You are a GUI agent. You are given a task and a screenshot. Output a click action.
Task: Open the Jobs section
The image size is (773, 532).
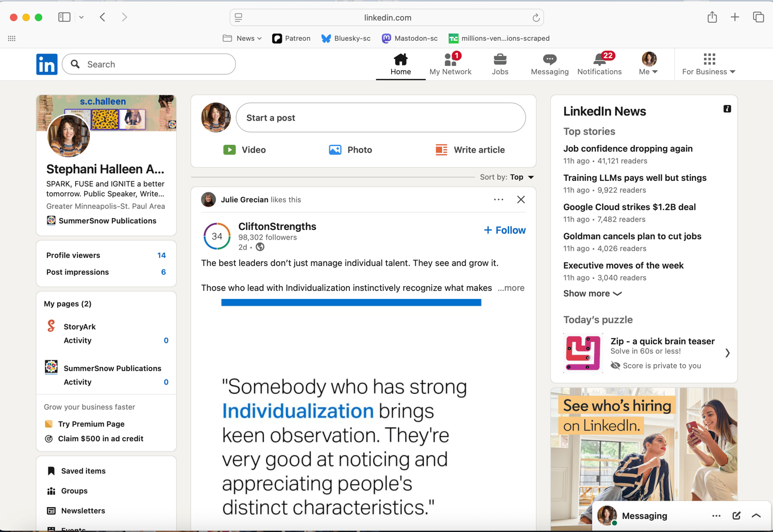(x=500, y=64)
